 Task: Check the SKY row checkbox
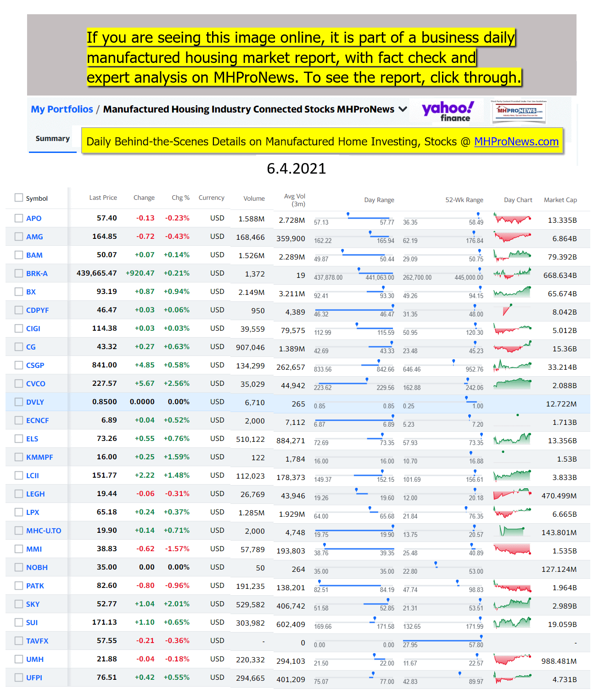[x=19, y=604]
